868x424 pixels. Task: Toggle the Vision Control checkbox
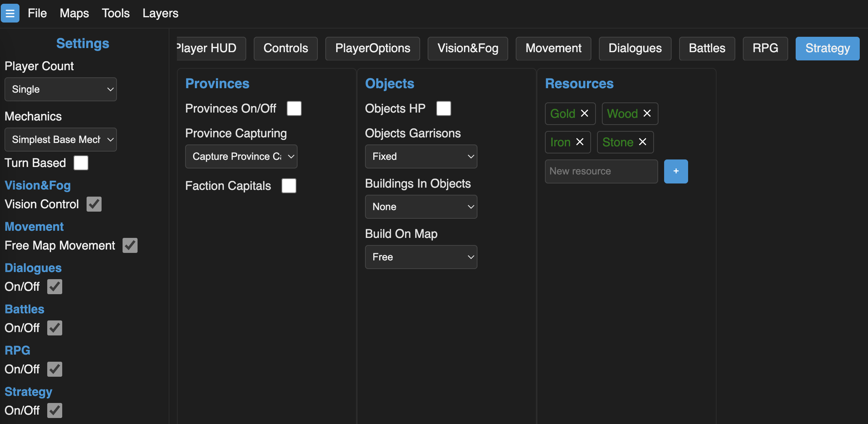click(x=94, y=204)
